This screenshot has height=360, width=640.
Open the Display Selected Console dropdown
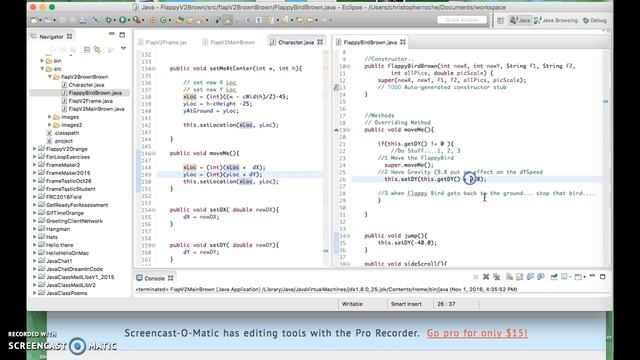tap(570, 277)
